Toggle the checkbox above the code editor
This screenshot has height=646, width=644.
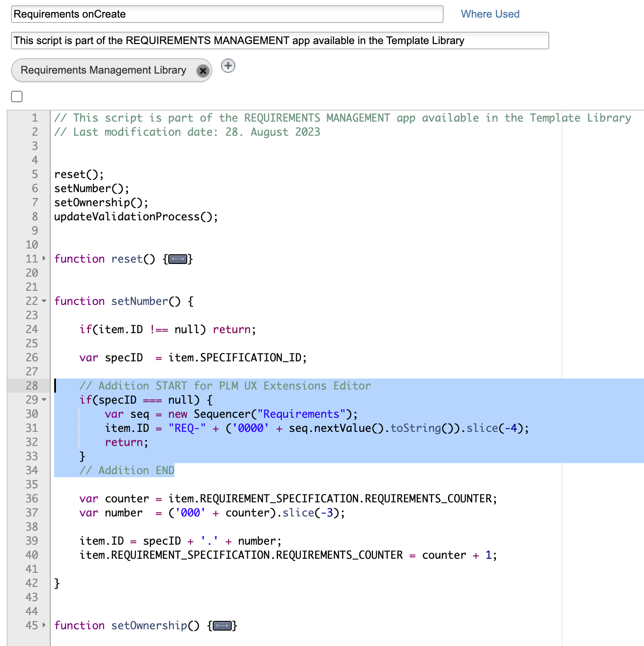17,97
